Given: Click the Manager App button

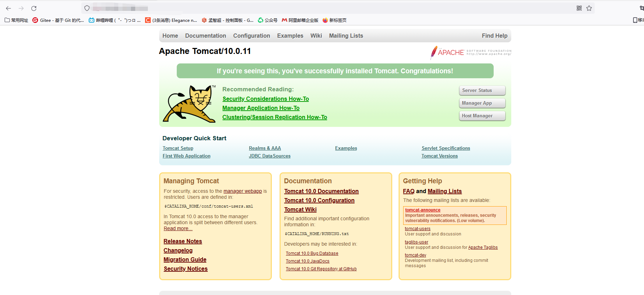Looking at the screenshot, I should click(x=482, y=103).
